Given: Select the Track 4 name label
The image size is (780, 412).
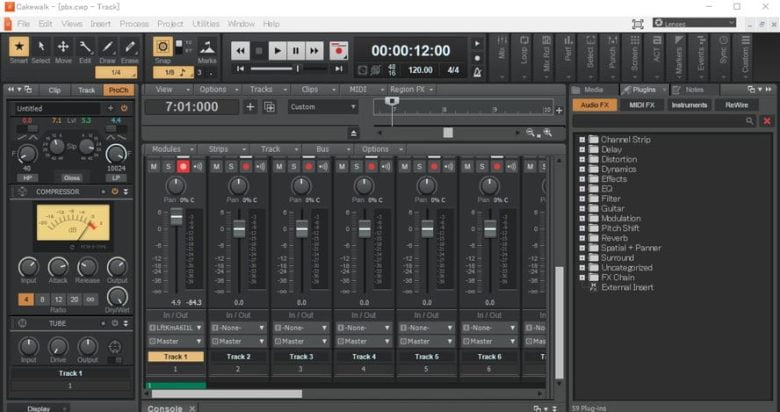Looking at the screenshot, I should 364,357.
